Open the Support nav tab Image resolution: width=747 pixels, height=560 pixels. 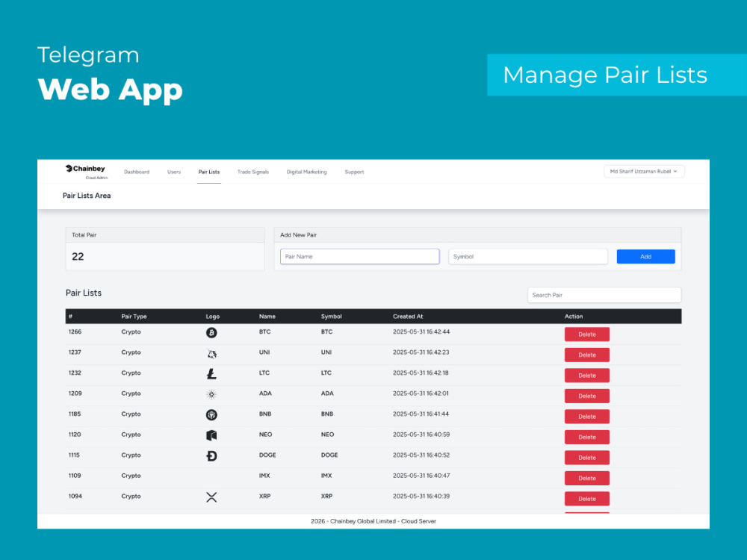point(354,172)
